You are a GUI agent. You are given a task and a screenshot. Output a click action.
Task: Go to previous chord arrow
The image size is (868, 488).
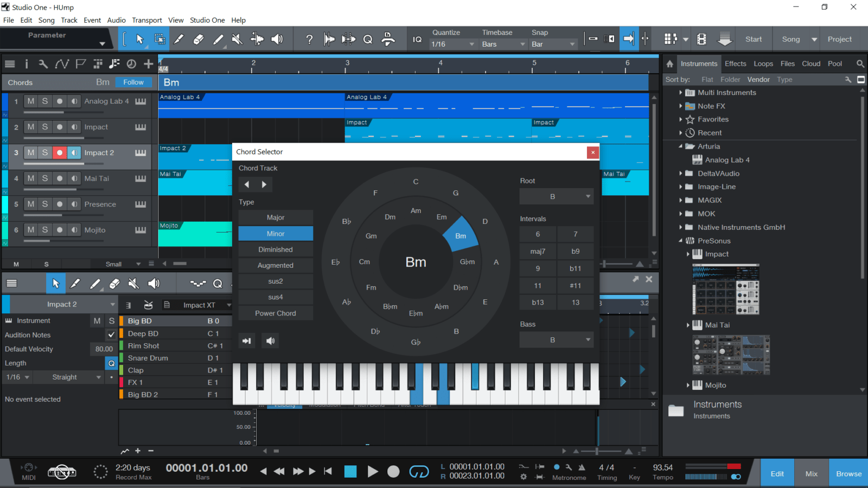click(247, 184)
